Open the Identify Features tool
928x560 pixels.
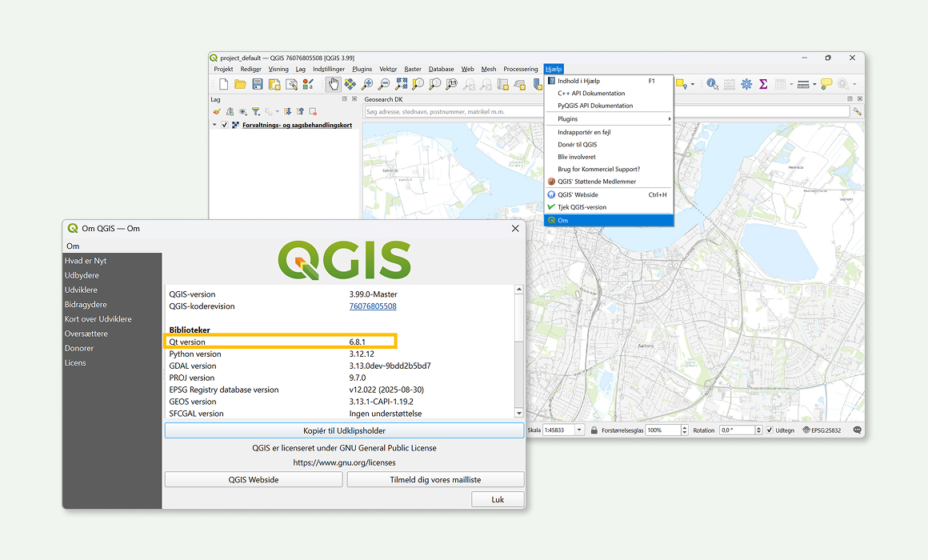[712, 84]
